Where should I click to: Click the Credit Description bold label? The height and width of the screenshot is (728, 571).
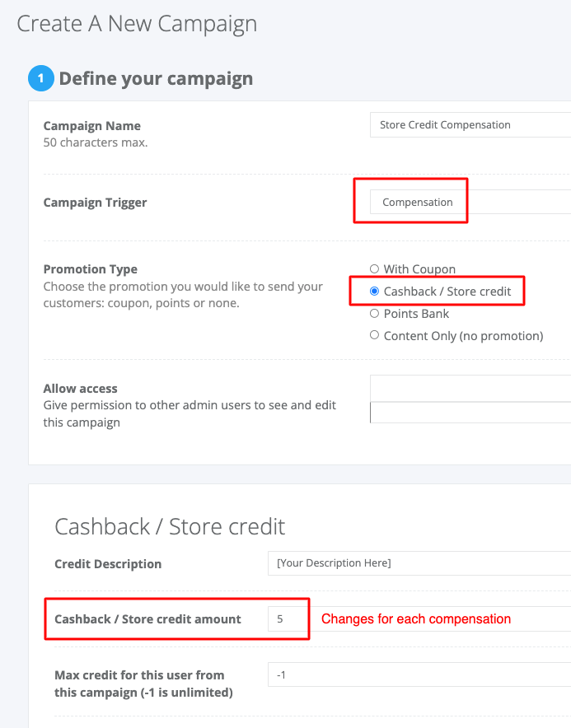pos(108,564)
